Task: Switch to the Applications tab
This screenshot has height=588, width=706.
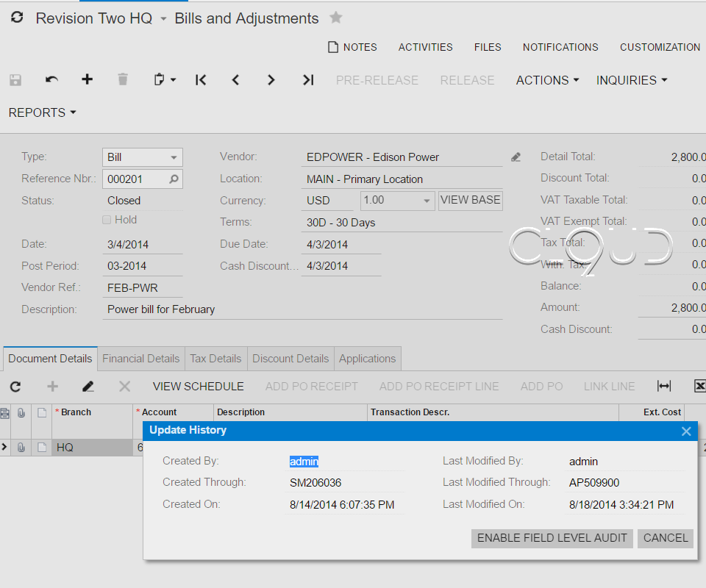Action: click(x=368, y=359)
